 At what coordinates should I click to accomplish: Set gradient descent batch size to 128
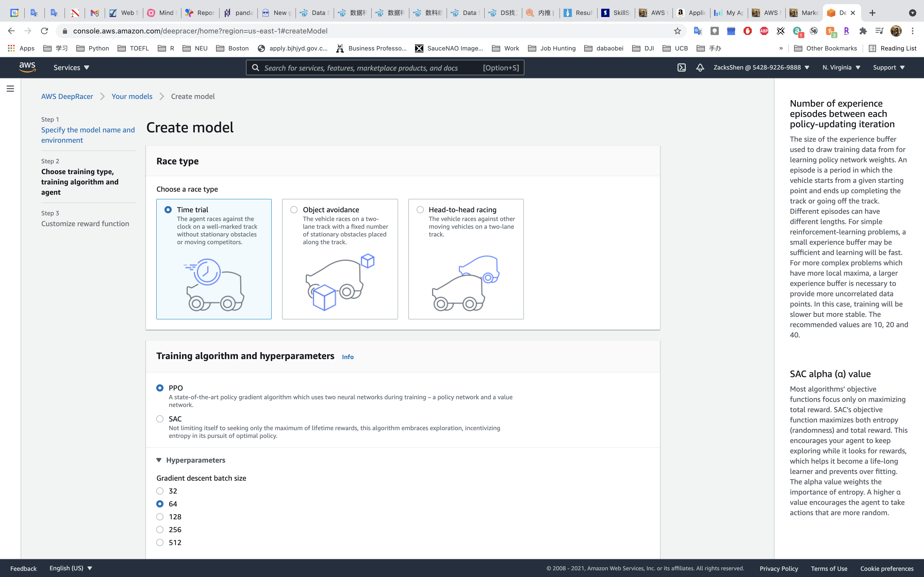coord(160,517)
